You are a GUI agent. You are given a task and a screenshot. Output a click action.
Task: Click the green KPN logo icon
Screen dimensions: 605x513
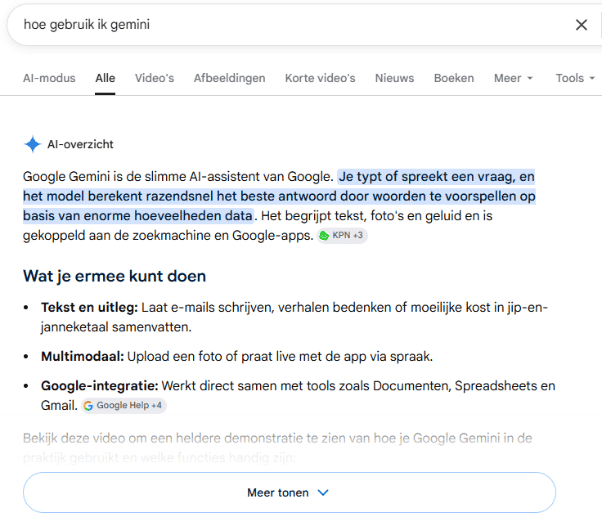pos(324,235)
